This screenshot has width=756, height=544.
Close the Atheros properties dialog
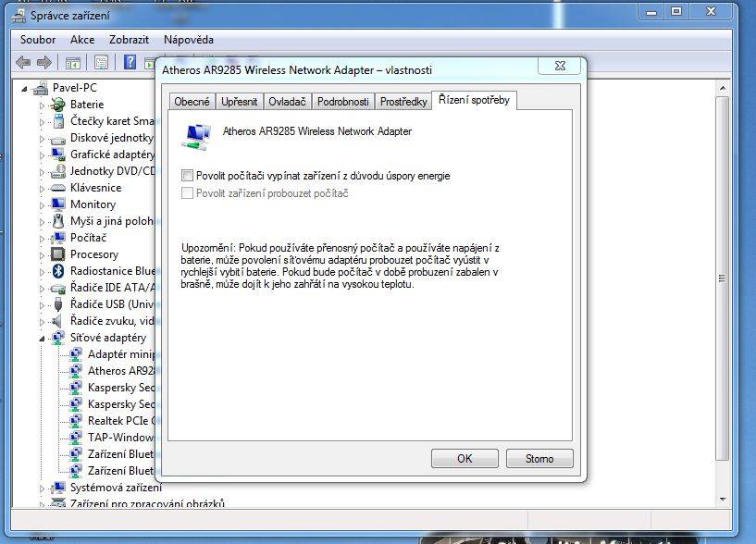pyautogui.click(x=560, y=66)
